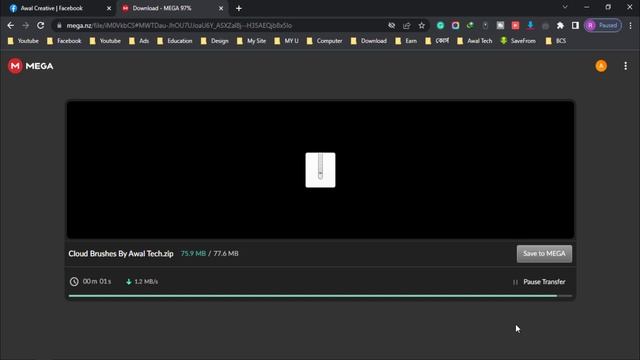
Task: Click the remaining time clock icon
Action: coord(74,282)
